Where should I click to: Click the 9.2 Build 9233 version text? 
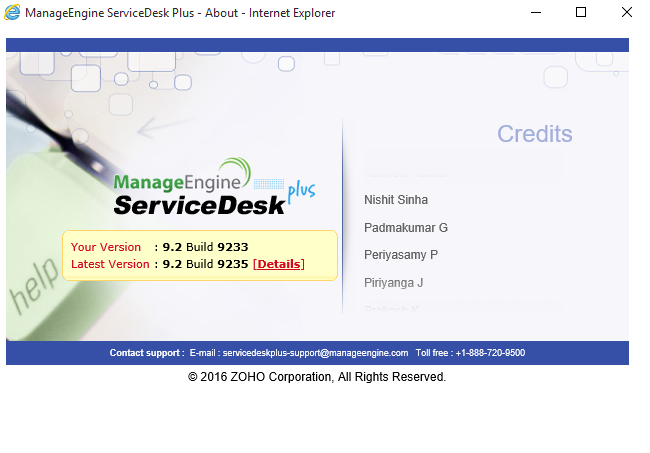[x=205, y=247]
